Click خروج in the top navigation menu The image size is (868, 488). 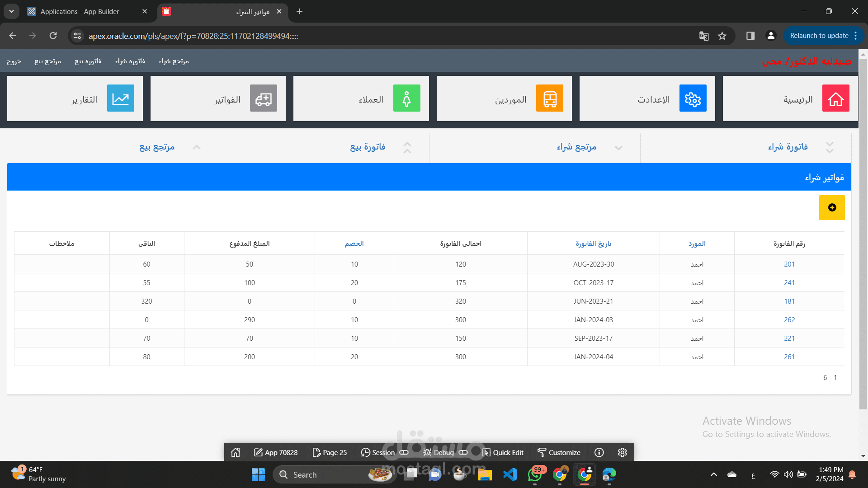click(14, 61)
